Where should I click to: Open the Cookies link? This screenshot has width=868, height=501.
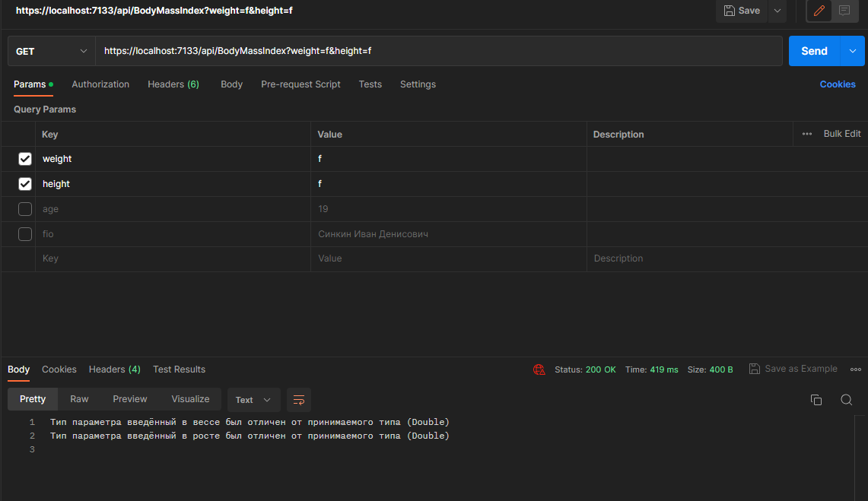coord(837,84)
